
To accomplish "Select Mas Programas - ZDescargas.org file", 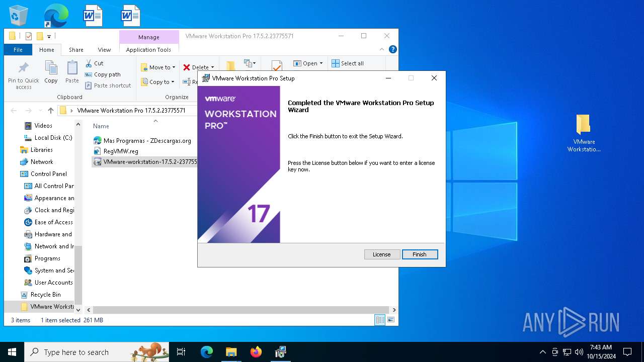I will pos(142,141).
